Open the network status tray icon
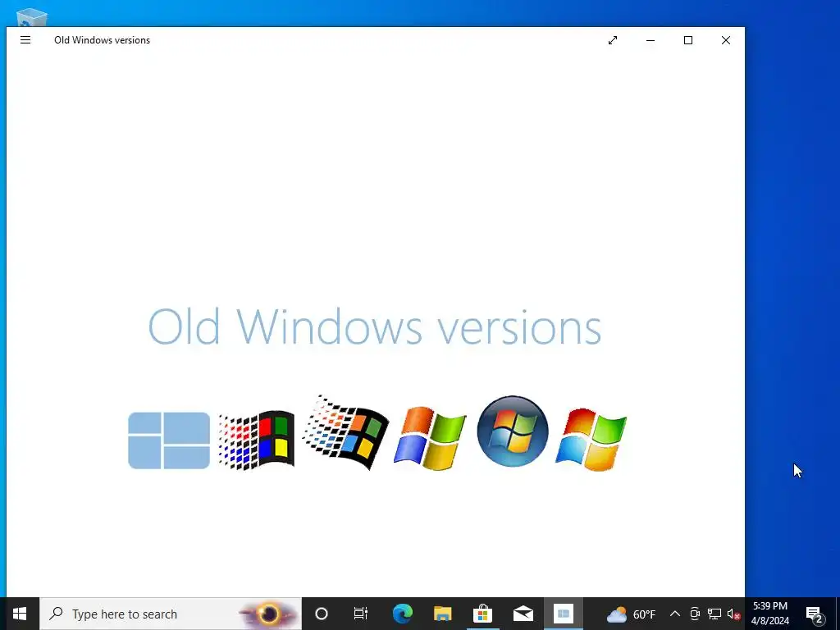This screenshot has width=840, height=630. (714, 614)
